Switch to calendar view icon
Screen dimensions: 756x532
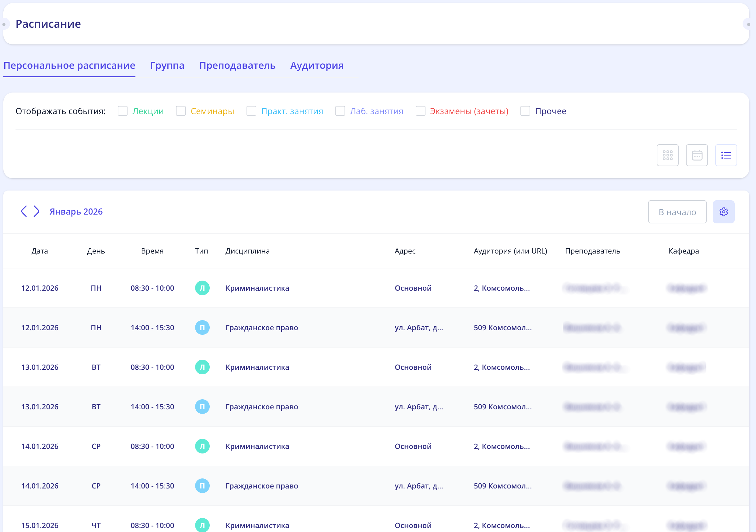[697, 155]
